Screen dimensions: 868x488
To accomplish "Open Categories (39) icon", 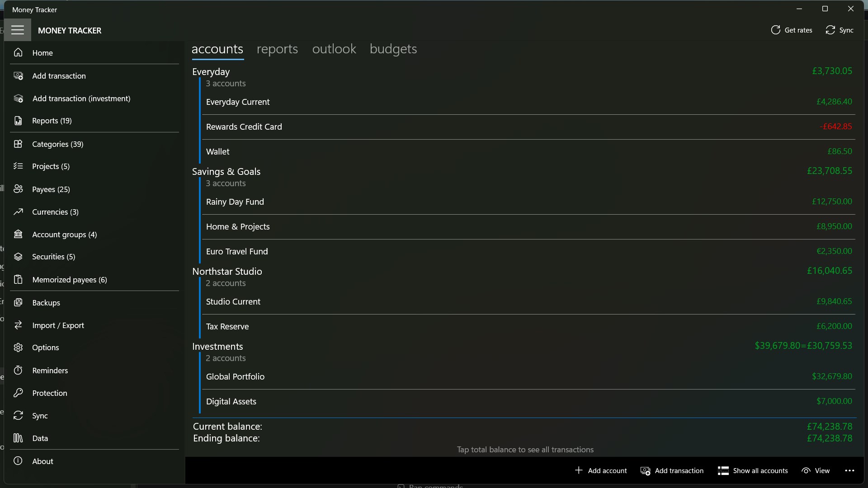I will [x=18, y=144].
